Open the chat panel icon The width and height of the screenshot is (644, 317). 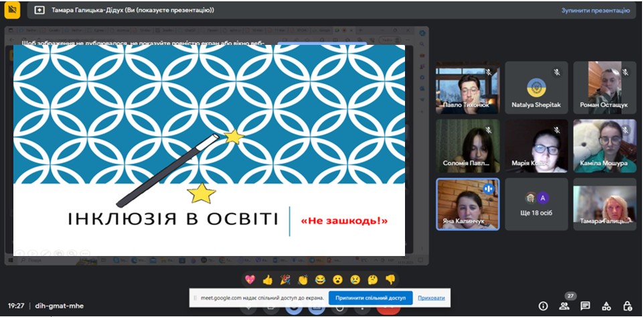tap(585, 306)
